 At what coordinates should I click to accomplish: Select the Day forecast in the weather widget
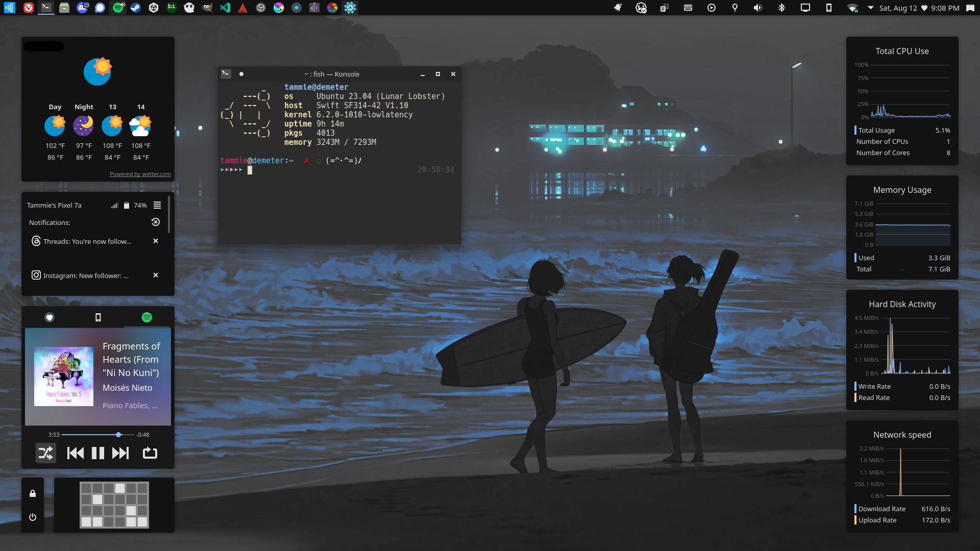tap(55, 126)
